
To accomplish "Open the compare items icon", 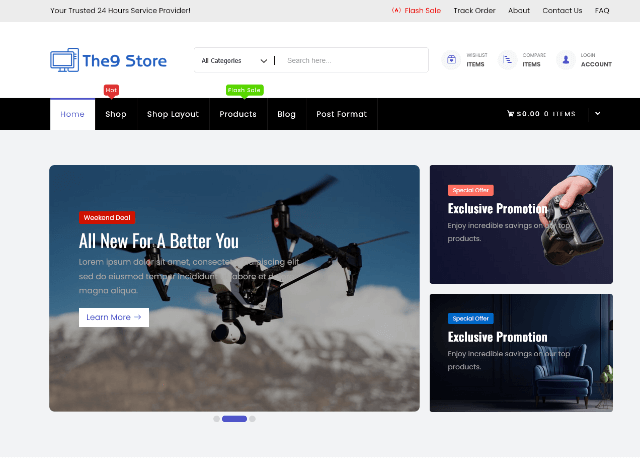I will pos(507,60).
